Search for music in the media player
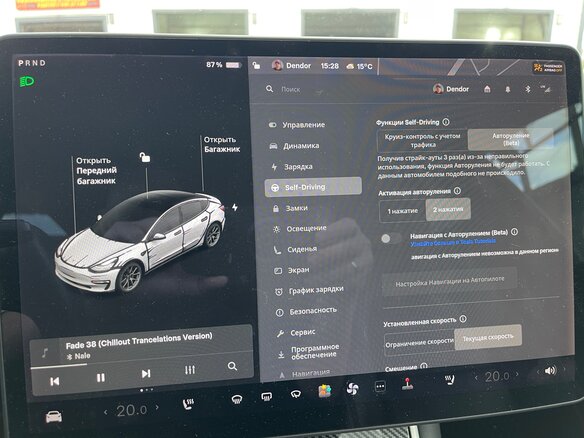The width and height of the screenshot is (584, 438). pos(232,366)
